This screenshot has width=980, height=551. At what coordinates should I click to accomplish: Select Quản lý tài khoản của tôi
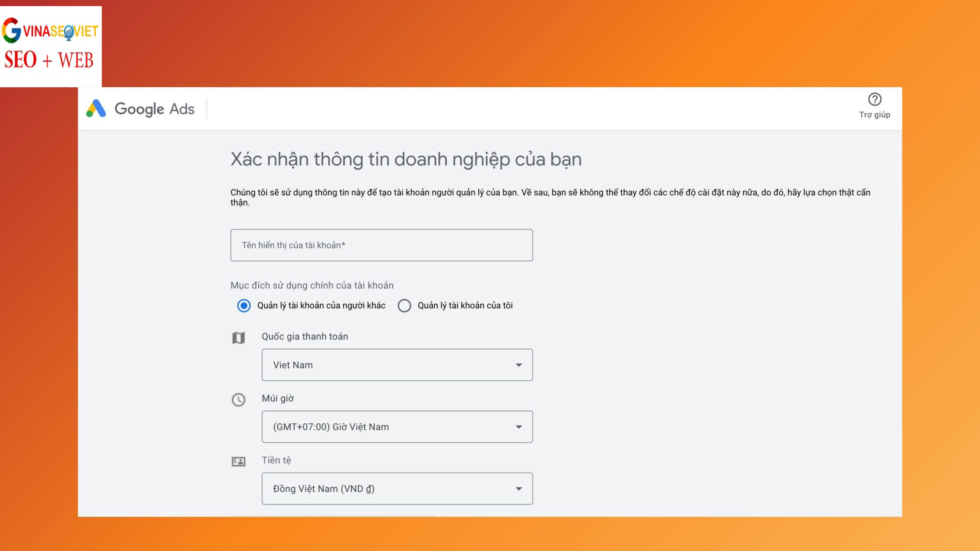click(404, 306)
